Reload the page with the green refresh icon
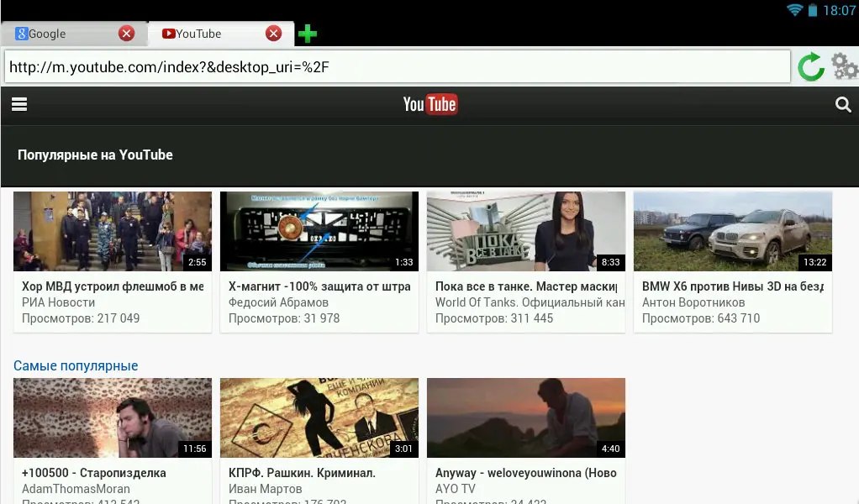The height and width of the screenshot is (504, 859). [811, 66]
